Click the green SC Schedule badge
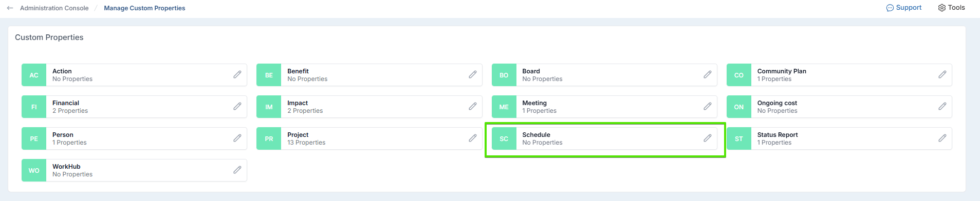The image size is (980, 201). click(x=504, y=138)
